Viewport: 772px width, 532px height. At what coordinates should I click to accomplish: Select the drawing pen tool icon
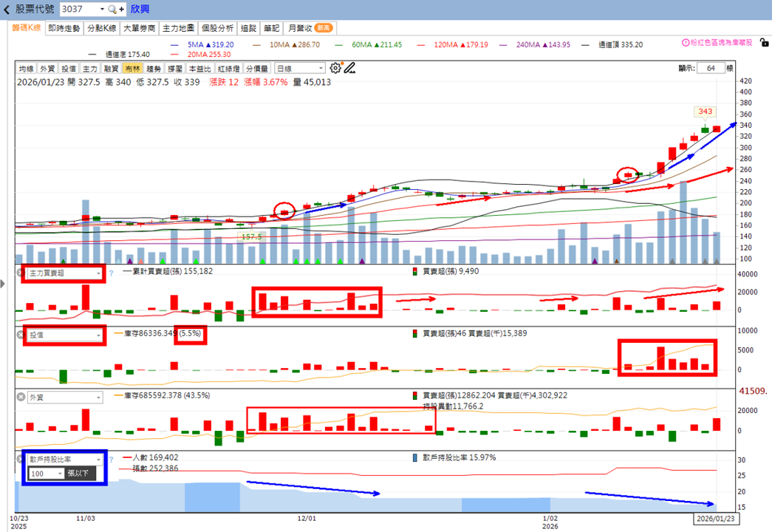349,68
